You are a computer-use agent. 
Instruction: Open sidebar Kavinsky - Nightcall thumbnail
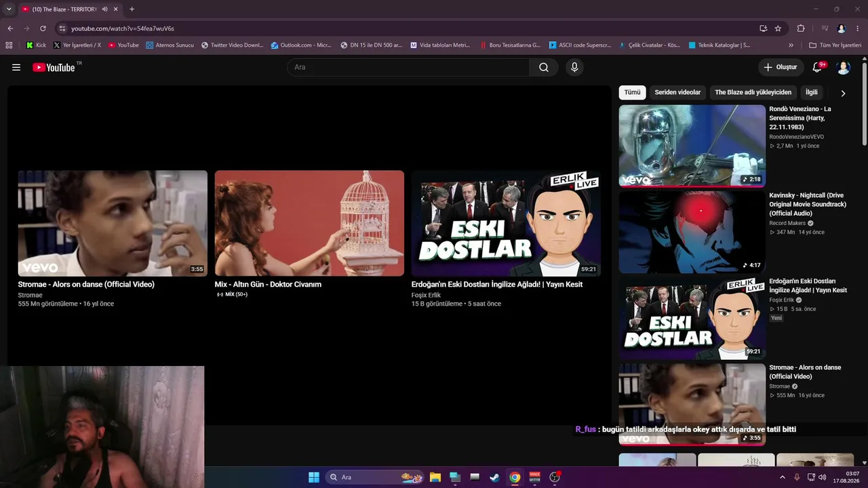coord(692,232)
